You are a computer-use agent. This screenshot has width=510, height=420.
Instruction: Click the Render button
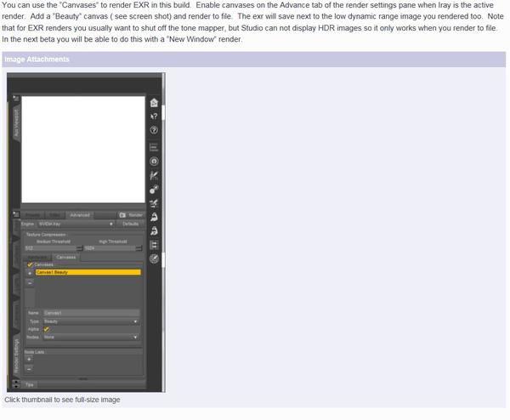pos(131,215)
